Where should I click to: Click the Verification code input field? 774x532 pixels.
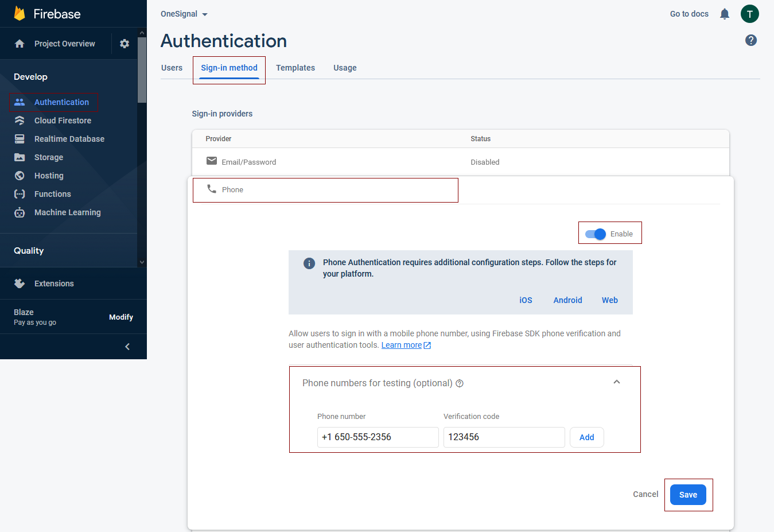504,437
